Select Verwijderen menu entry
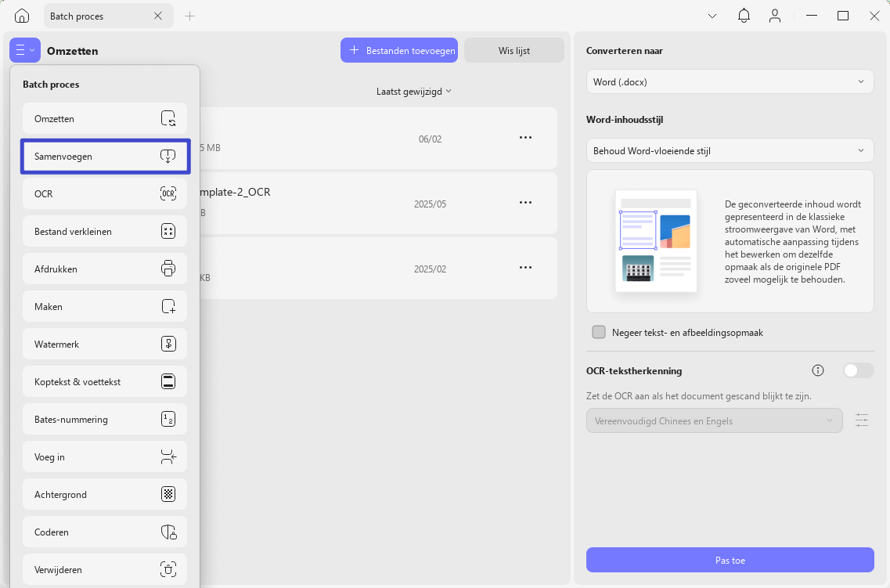The width and height of the screenshot is (890, 588). pyautogui.click(x=105, y=569)
